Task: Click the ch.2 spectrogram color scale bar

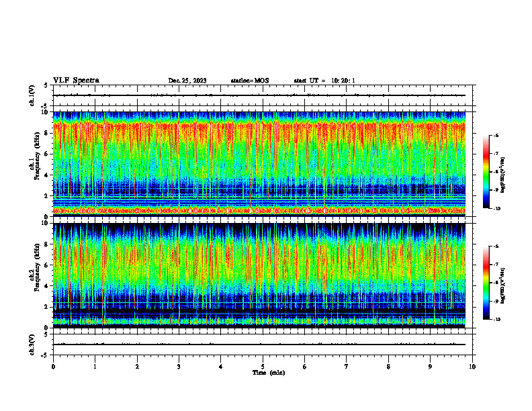Action: click(x=486, y=283)
